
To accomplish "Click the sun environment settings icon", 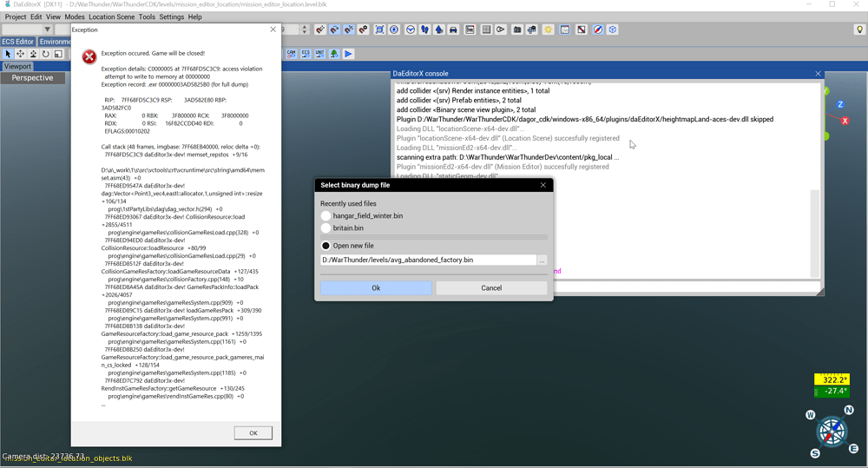I will [548, 30].
